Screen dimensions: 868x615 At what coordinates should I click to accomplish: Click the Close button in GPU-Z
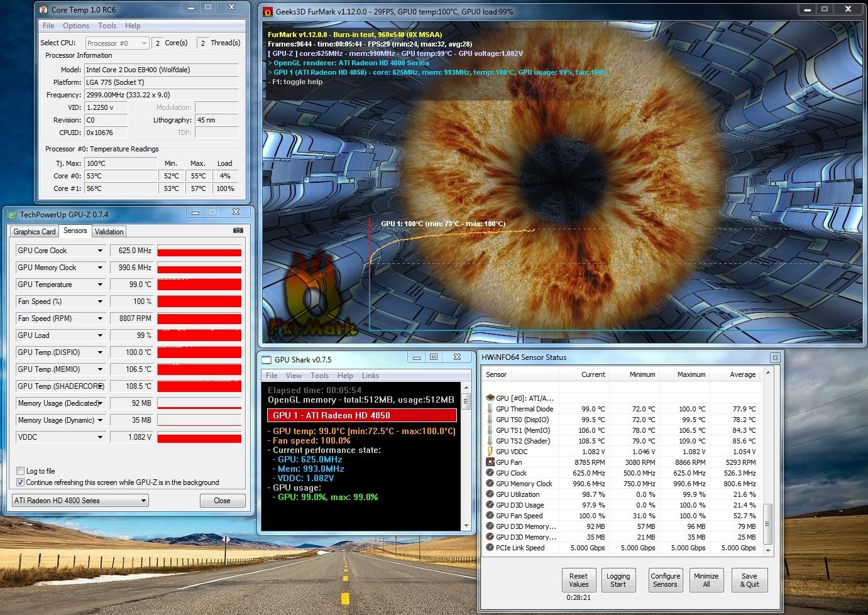tap(222, 501)
